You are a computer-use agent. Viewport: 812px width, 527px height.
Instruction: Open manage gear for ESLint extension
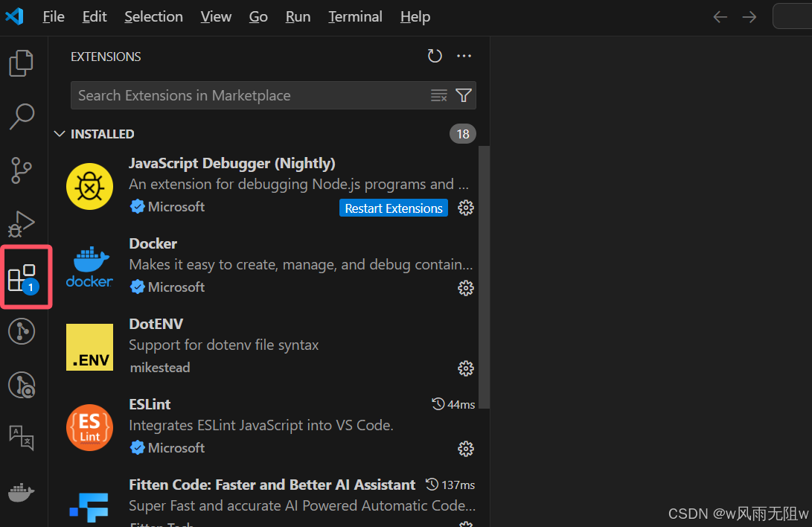point(466,449)
